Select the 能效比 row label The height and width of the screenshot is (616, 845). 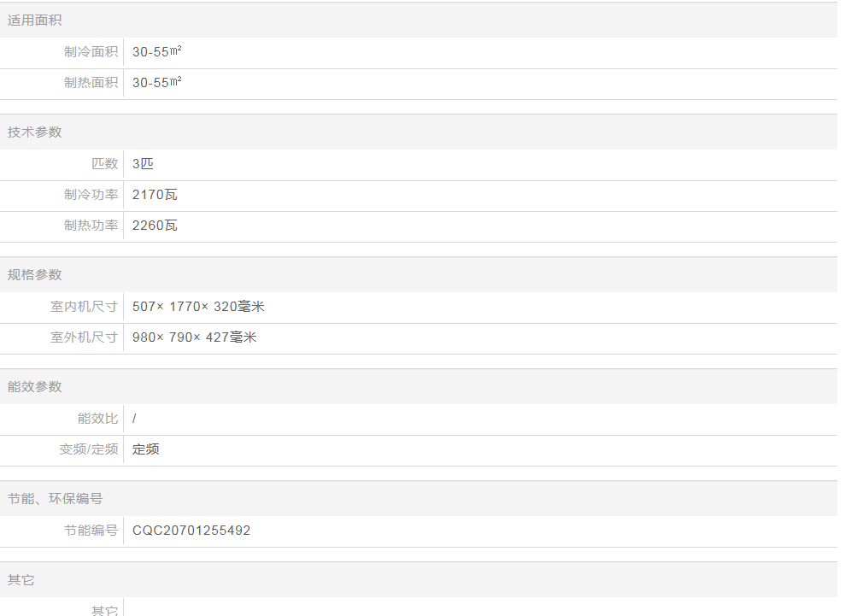click(x=97, y=419)
